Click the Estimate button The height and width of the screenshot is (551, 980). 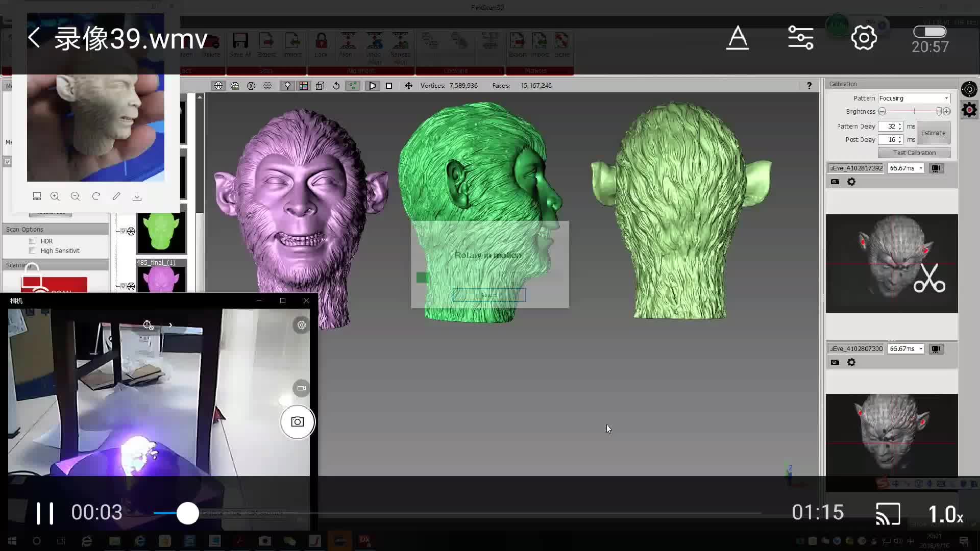click(934, 133)
